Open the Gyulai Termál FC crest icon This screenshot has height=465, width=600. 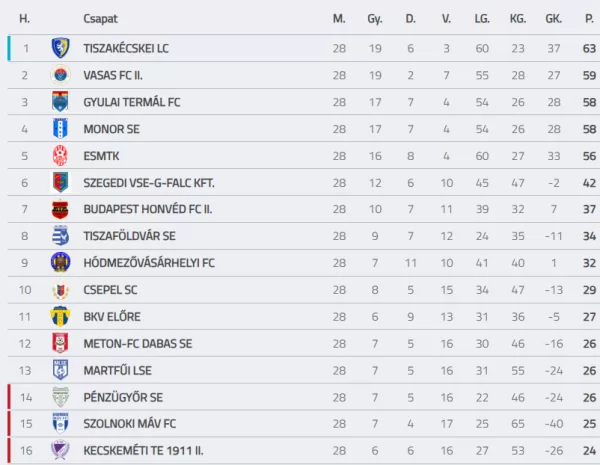(x=60, y=102)
